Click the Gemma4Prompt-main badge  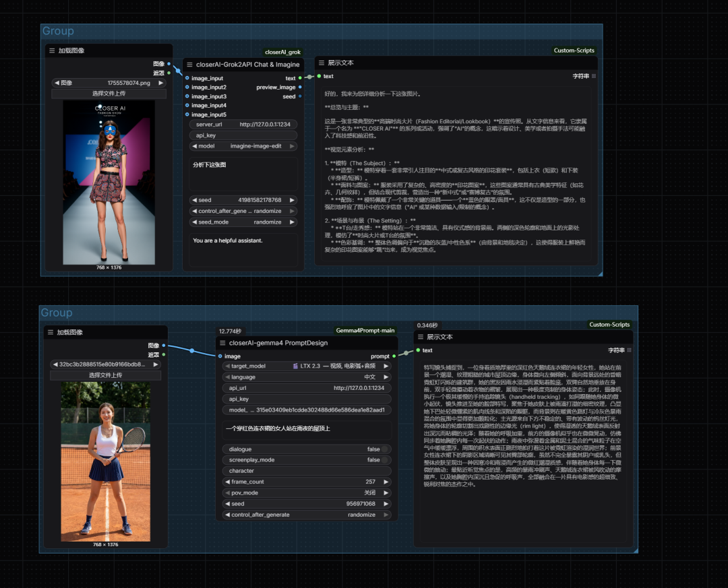(365, 331)
